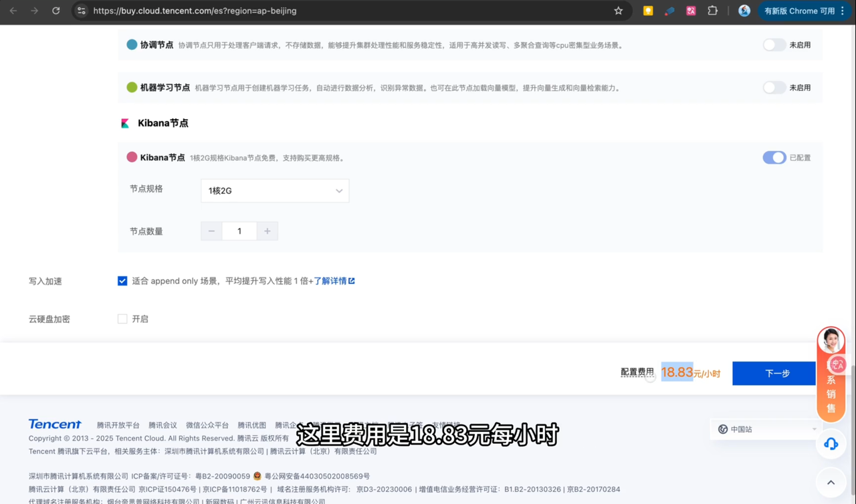This screenshot has height=504, width=856.
Task: Open the Chrome profile avatar
Action: pos(744,11)
